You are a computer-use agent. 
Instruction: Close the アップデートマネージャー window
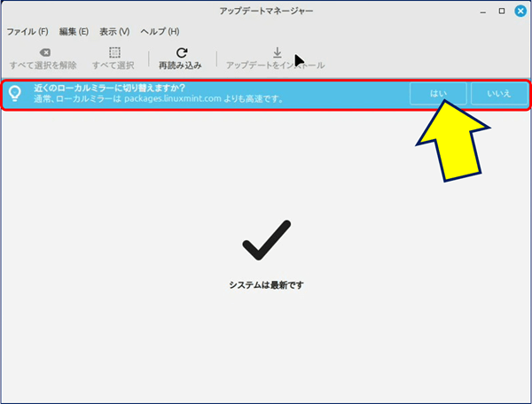pos(520,12)
